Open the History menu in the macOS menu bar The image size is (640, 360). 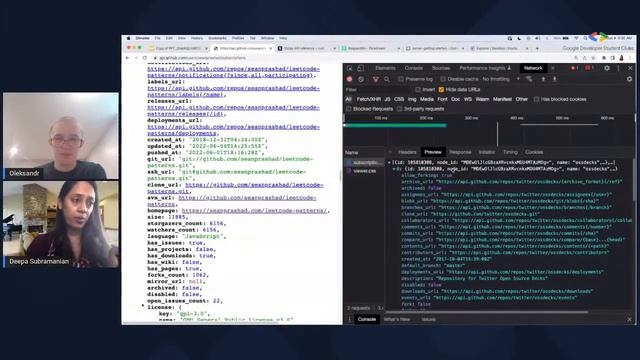point(197,38)
